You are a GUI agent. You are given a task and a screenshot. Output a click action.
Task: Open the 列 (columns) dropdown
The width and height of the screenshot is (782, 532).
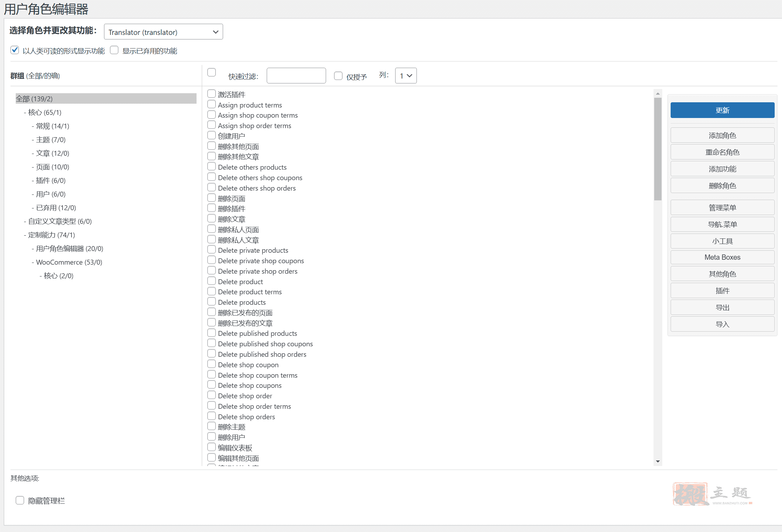tap(405, 75)
